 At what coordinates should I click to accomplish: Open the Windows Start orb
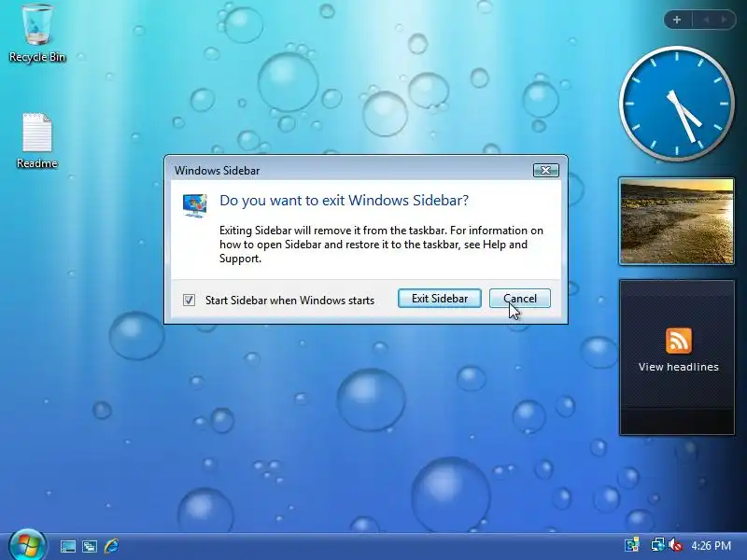[x=28, y=545]
